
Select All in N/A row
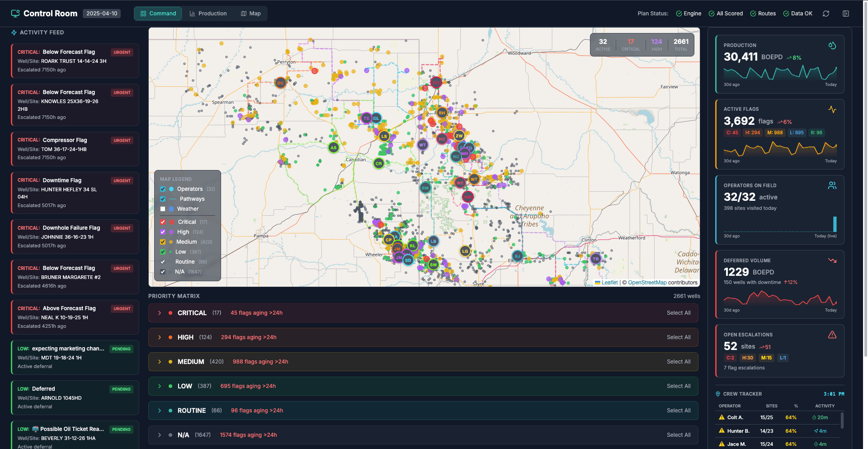[679, 435]
